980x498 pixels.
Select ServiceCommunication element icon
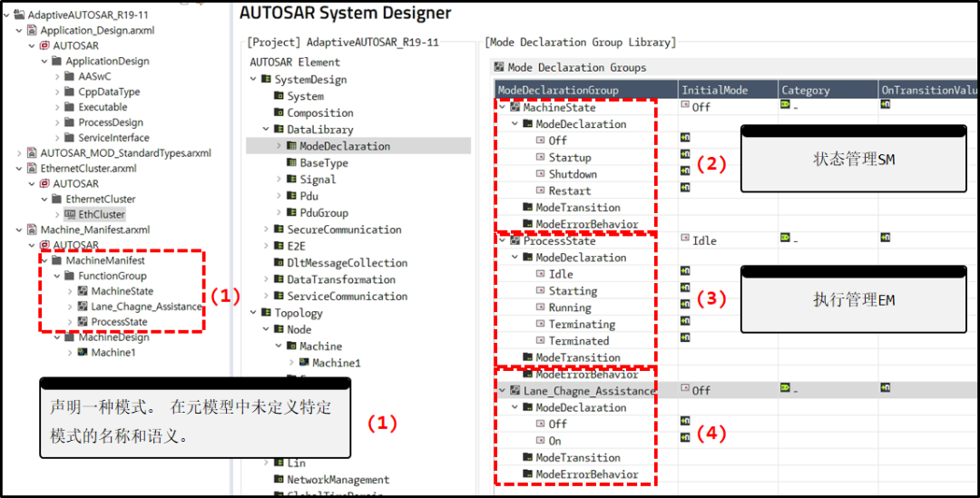click(x=279, y=297)
